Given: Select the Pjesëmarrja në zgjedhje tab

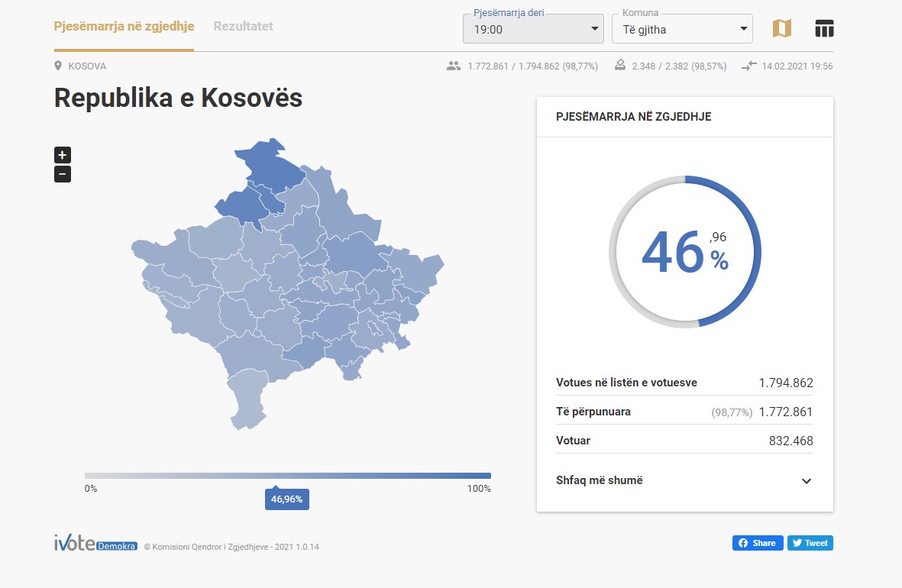Looking at the screenshot, I should click(123, 25).
